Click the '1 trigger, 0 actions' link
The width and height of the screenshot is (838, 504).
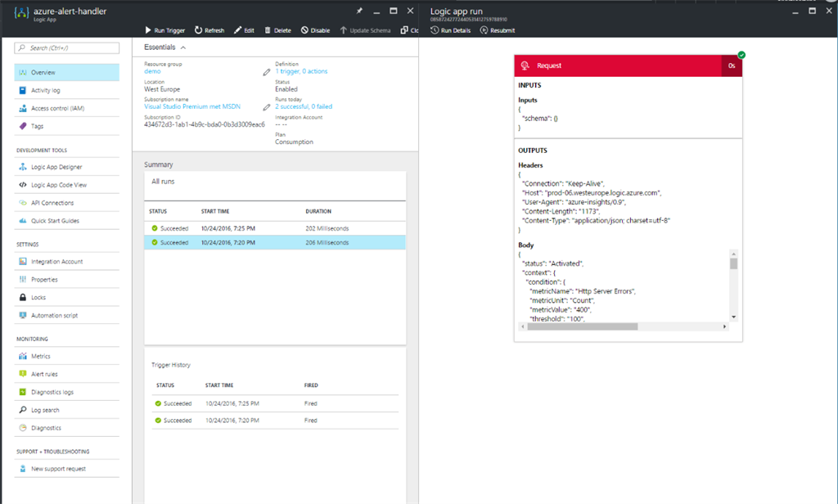click(x=300, y=71)
